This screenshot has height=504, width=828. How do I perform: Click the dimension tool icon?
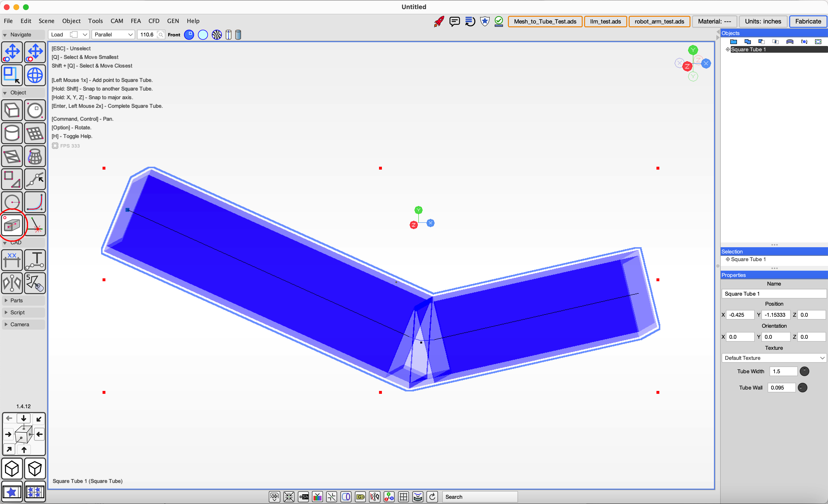12,260
